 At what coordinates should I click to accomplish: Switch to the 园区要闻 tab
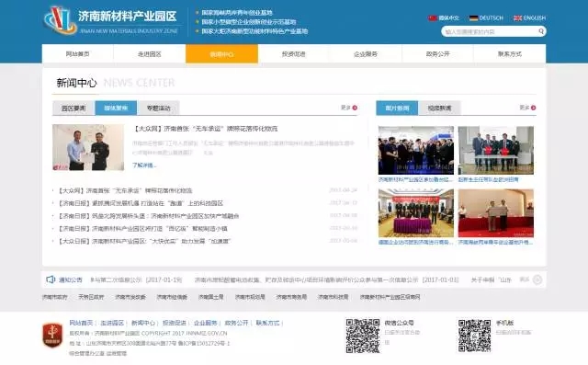pyautogui.click(x=73, y=108)
